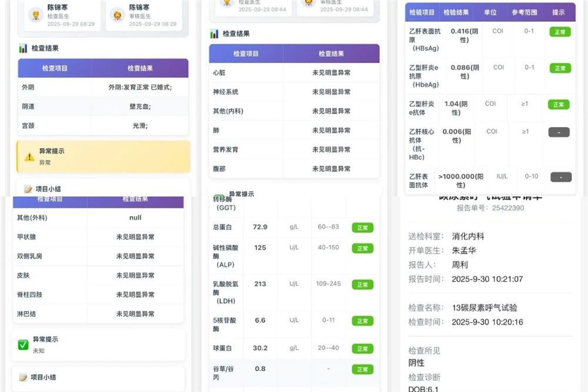Click the green 正常 badge in the 乙型肝炎e抗体 row
This screenshot has width=588, height=392.
[559, 105]
